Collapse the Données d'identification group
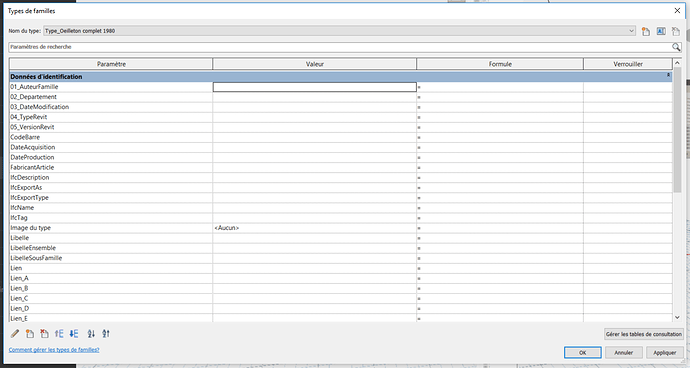This screenshot has width=690, height=368. [x=668, y=76]
